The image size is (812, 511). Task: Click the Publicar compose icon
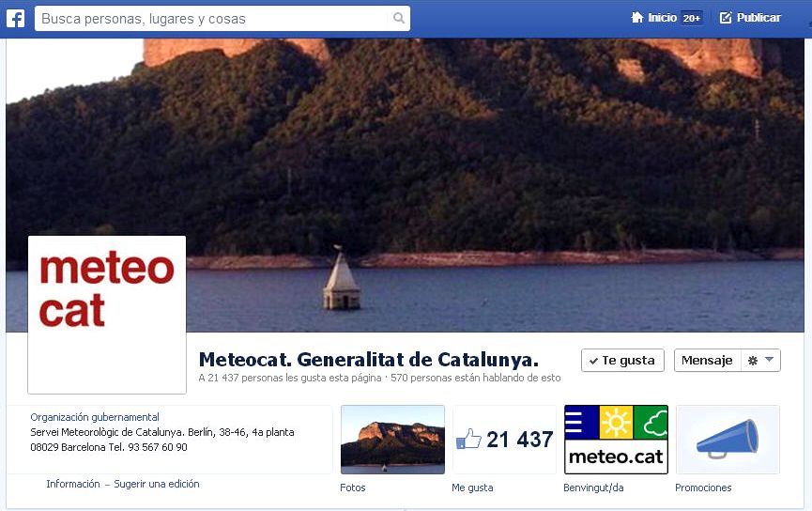(x=726, y=18)
